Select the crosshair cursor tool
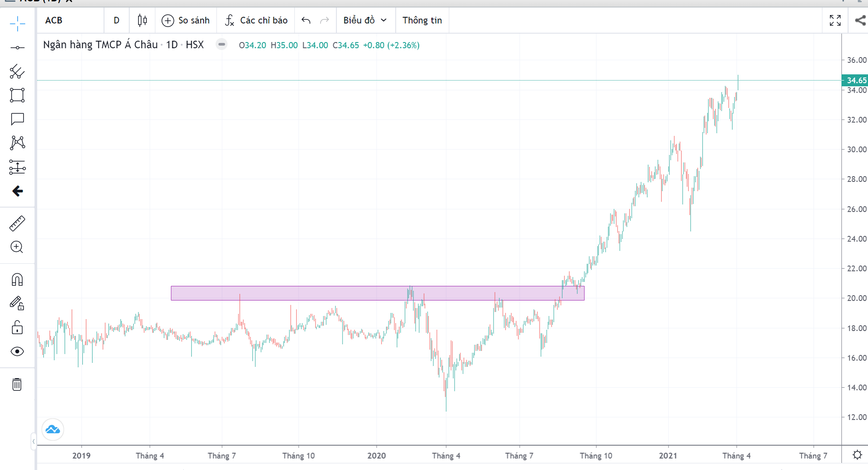Viewport: 868px width, 470px height. coord(17,23)
